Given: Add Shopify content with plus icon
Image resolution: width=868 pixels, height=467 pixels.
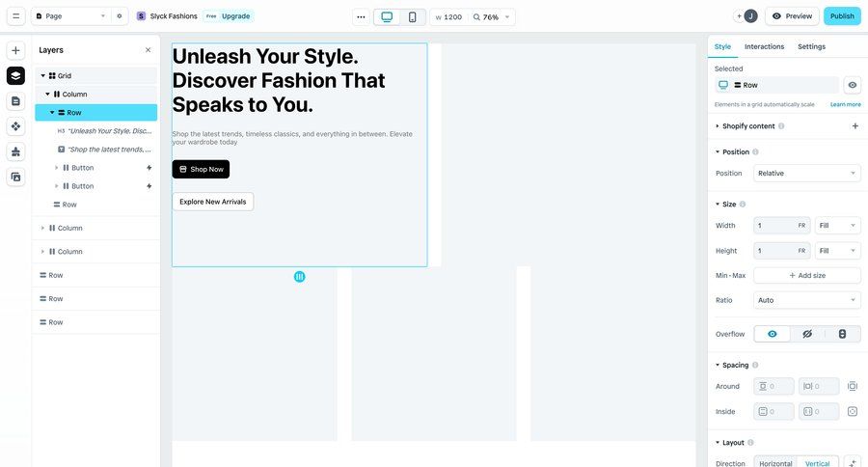Looking at the screenshot, I should coord(854,126).
